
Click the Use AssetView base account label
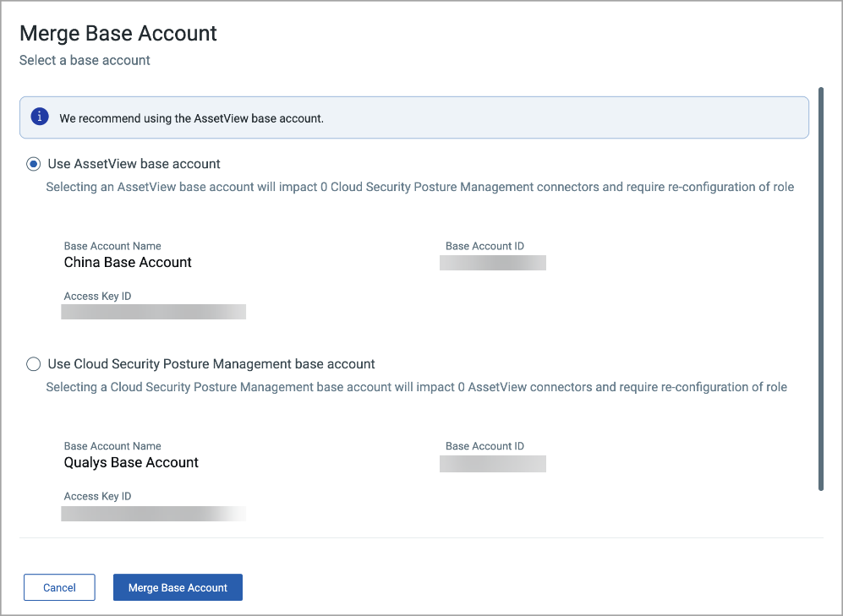[134, 164]
